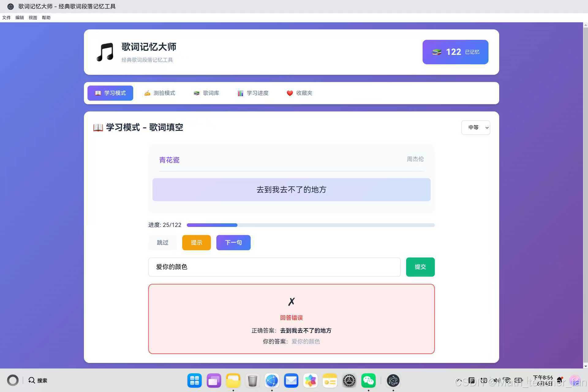
Task: Click the 122 已记忆 counter badge
Action: point(455,52)
